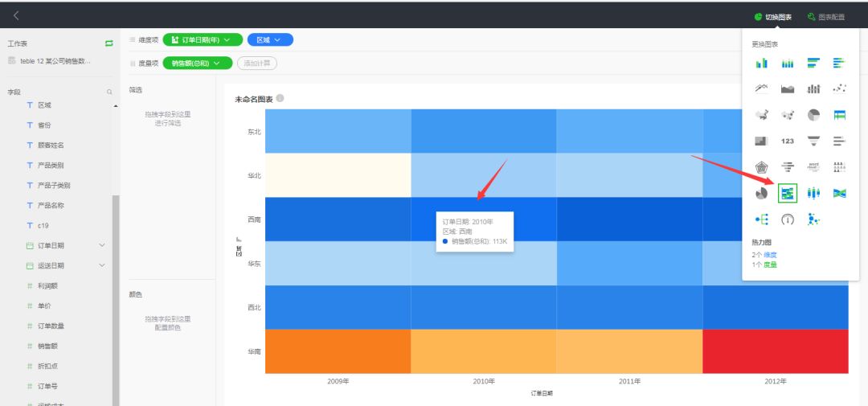This screenshot has height=406, width=868.
Task: Select the line chart type
Action: pos(761,88)
